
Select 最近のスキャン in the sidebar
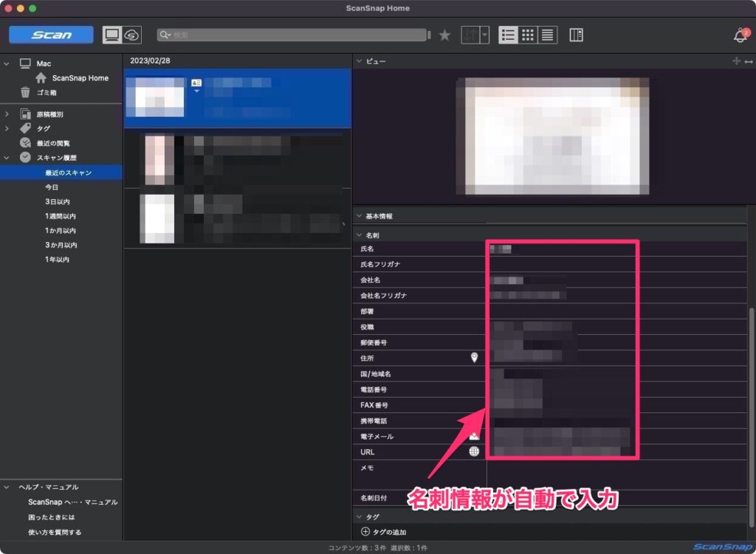click(68, 173)
